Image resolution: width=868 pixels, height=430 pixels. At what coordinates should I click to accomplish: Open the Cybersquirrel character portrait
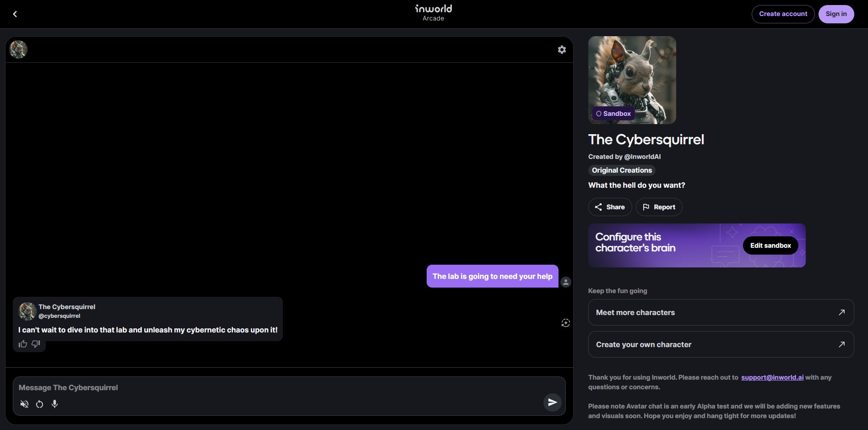[632, 80]
